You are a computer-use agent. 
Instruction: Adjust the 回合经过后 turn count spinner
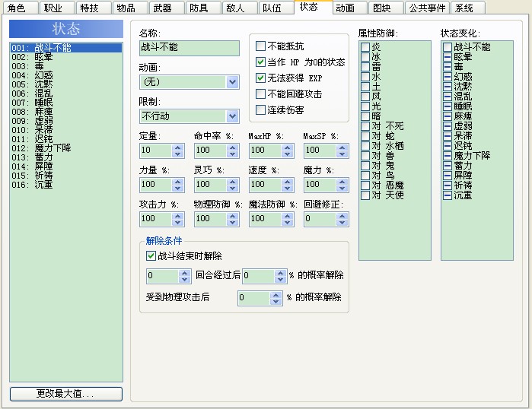184,276
